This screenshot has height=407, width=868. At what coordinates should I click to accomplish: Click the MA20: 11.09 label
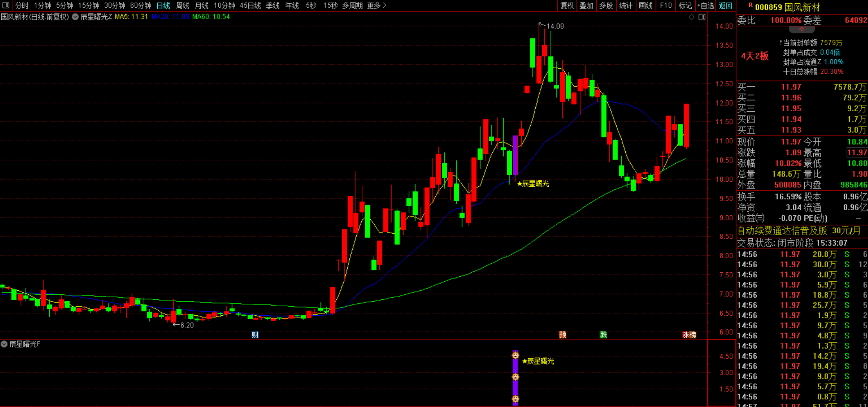point(170,17)
